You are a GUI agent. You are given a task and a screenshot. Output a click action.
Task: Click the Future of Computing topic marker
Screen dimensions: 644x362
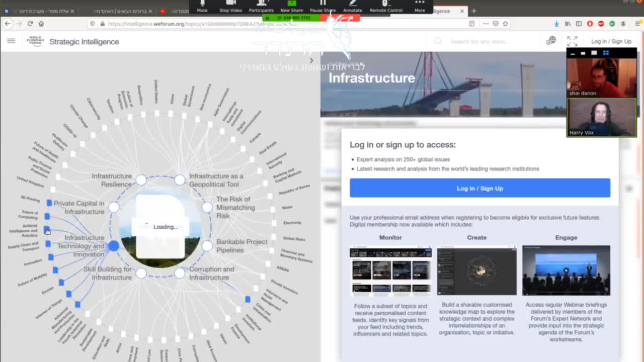coord(47,216)
